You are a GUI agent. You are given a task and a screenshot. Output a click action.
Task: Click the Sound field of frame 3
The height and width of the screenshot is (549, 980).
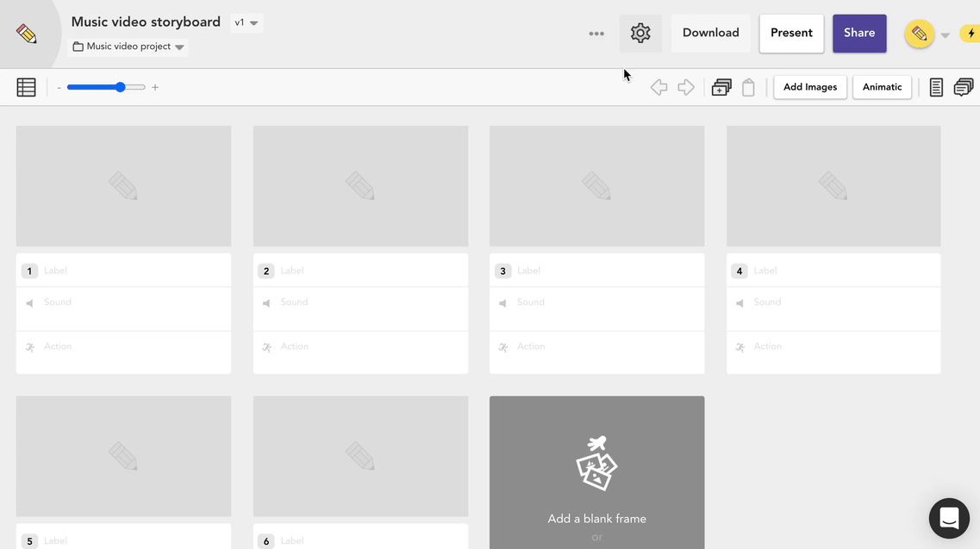coord(596,309)
